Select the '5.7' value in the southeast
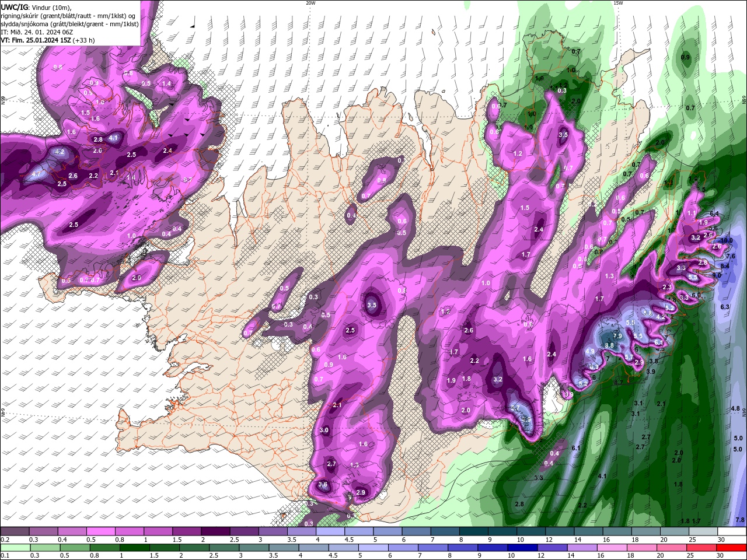 point(629,358)
